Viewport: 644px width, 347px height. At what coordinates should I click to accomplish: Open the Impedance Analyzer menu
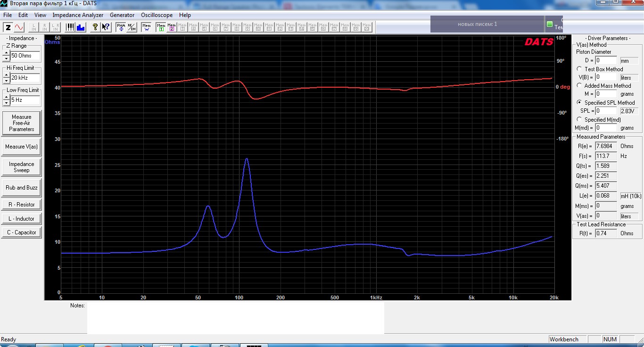coord(78,15)
